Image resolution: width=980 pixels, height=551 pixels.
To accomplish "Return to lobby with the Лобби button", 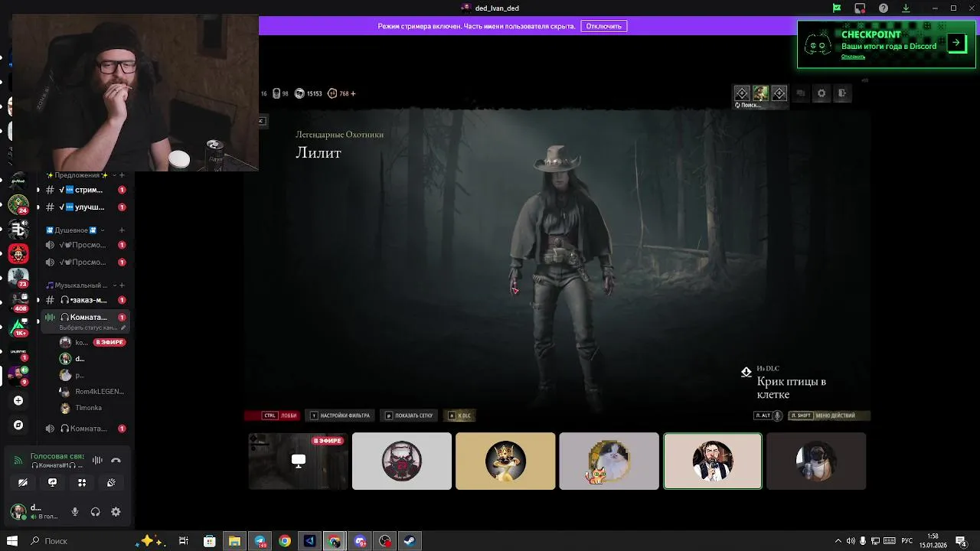I will pyautogui.click(x=280, y=416).
